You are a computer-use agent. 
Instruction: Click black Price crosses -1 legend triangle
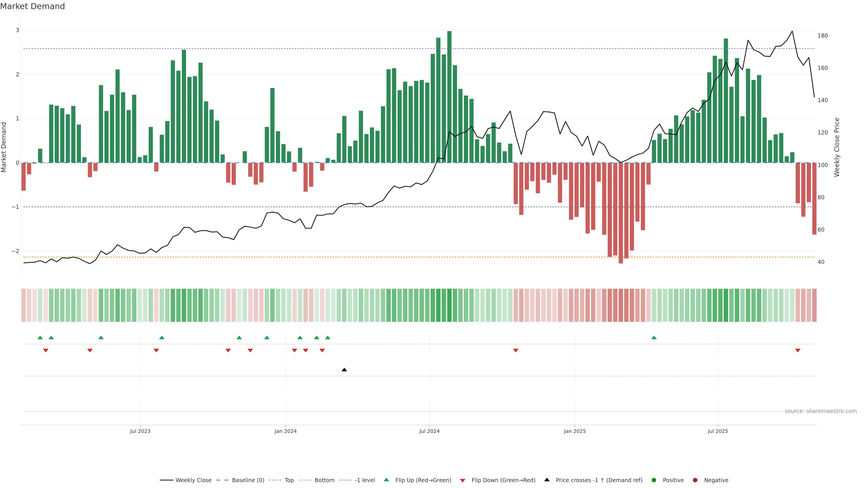coord(547,480)
